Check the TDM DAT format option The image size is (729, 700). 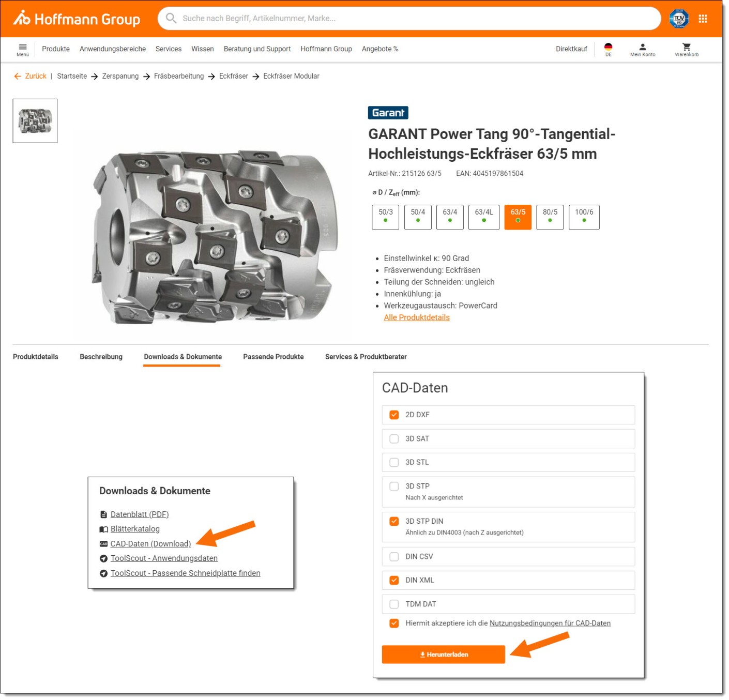tap(394, 604)
